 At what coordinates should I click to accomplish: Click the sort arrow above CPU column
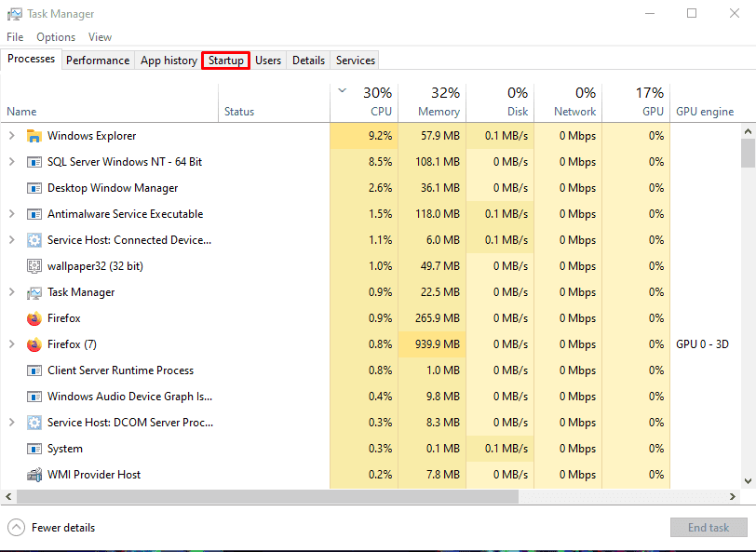click(x=343, y=90)
